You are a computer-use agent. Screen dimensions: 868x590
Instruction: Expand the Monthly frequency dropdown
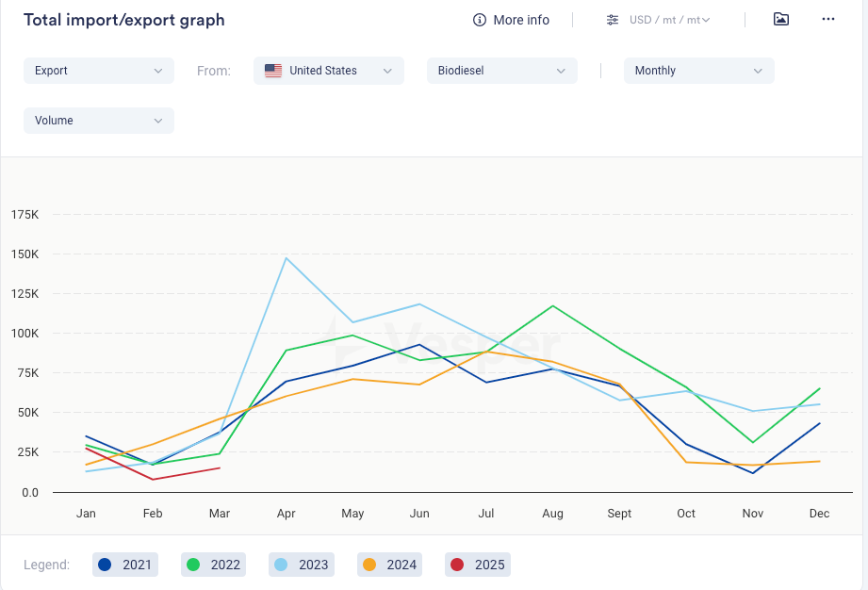698,71
